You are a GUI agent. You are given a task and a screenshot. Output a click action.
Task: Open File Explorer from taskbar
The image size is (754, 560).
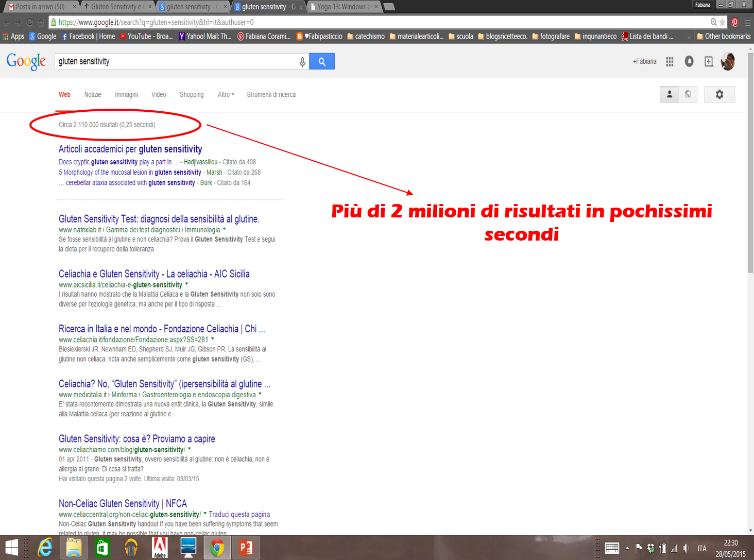click(x=74, y=548)
